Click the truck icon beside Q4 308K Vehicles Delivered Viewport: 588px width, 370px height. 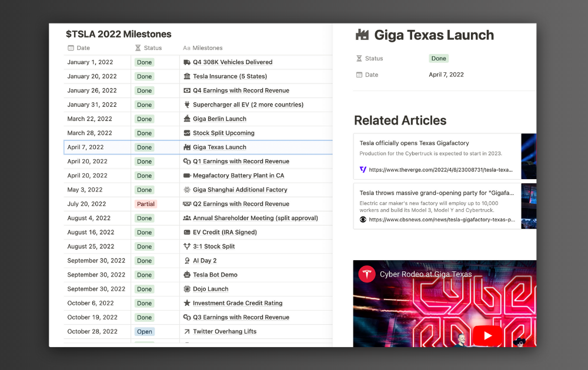pos(187,62)
